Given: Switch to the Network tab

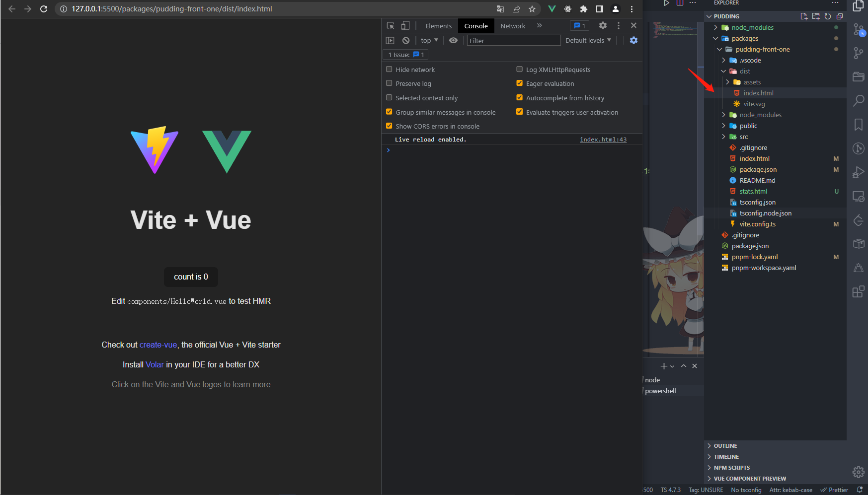Looking at the screenshot, I should [513, 26].
